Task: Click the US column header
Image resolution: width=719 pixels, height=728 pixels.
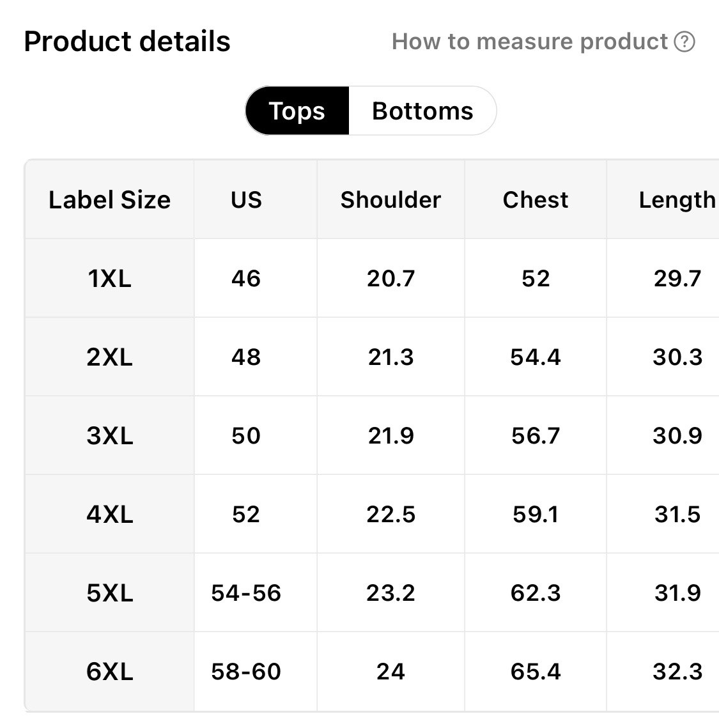Action: 246,200
